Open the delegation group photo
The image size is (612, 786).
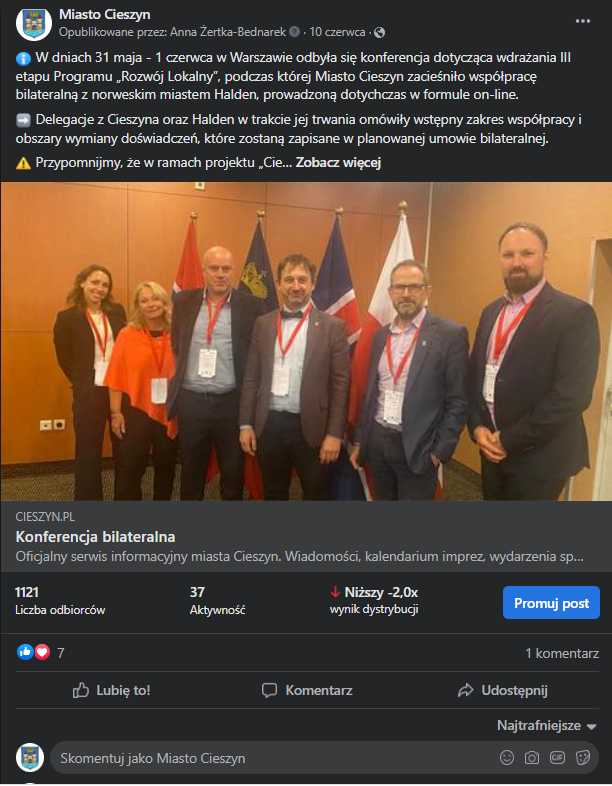click(306, 341)
